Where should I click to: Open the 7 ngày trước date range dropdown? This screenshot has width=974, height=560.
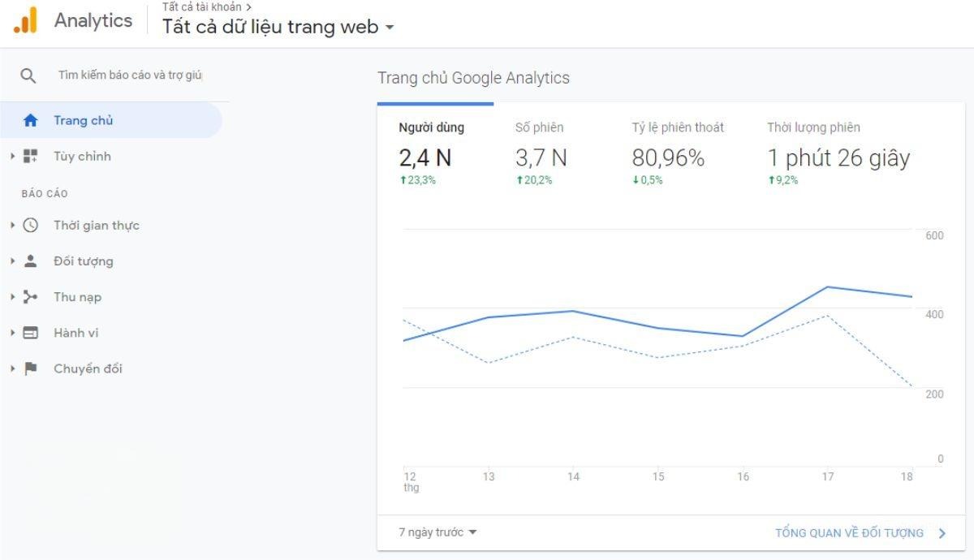(x=437, y=532)
